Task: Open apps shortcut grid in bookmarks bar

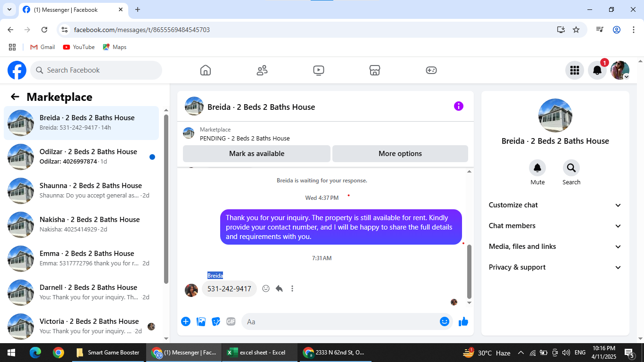Action: click(x=12, y=47)
